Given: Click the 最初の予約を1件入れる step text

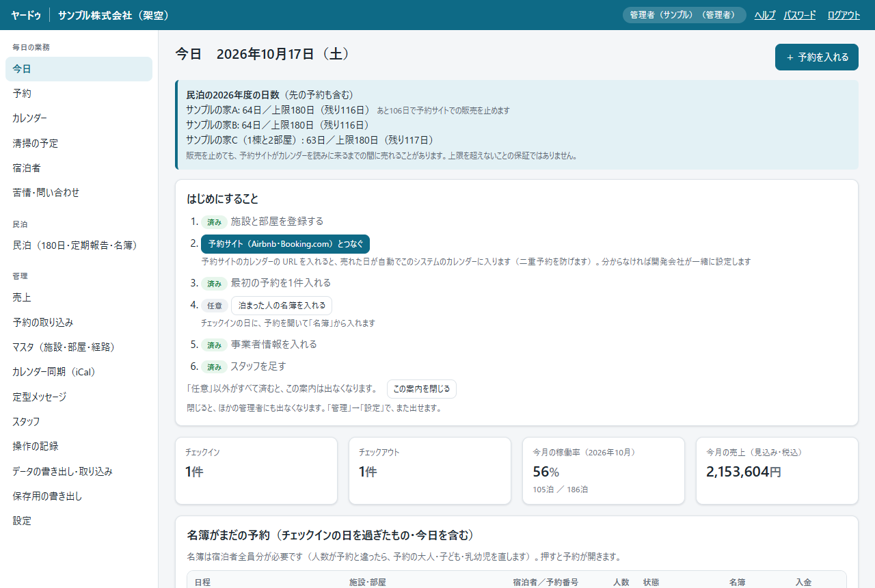Looking at the screenshot, I should pos(281,283).
